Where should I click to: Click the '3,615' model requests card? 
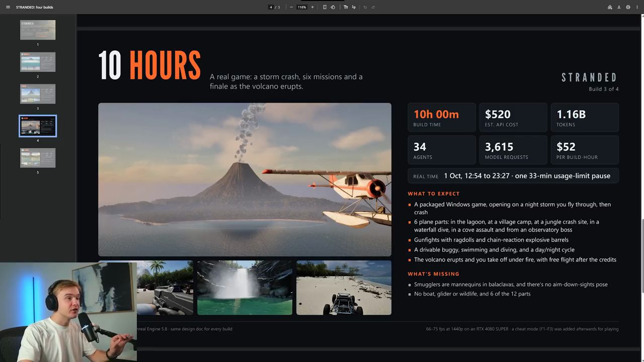[x=513, y=150]
